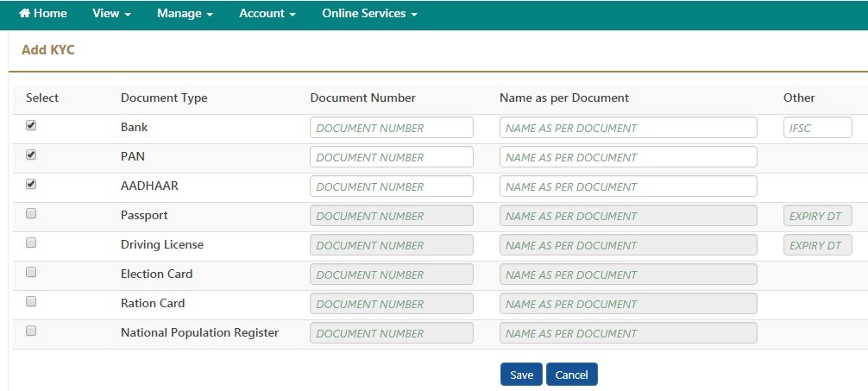Click the National Population Register label
Screen dimensions: 868x391
[x=200, y=333]
